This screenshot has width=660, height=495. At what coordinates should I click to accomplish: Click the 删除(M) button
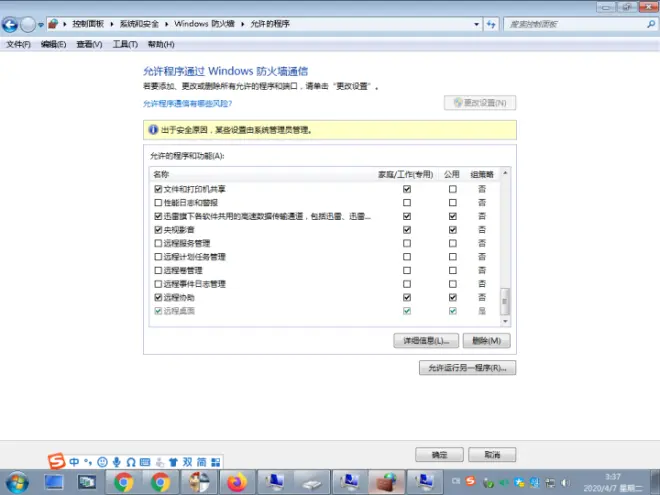[x=487, y=341]
